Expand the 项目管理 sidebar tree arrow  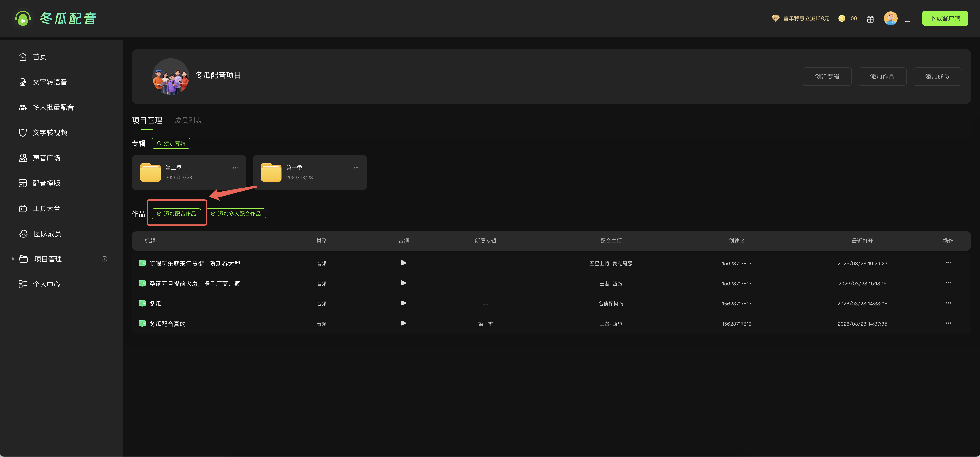(13, 259)
